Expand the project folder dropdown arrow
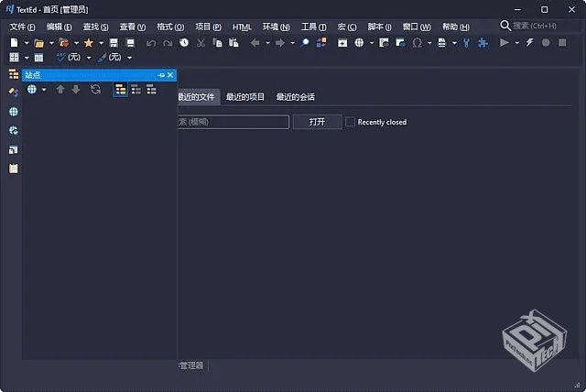The width and height of the screenshot is (586, 392). click(76, 43)
